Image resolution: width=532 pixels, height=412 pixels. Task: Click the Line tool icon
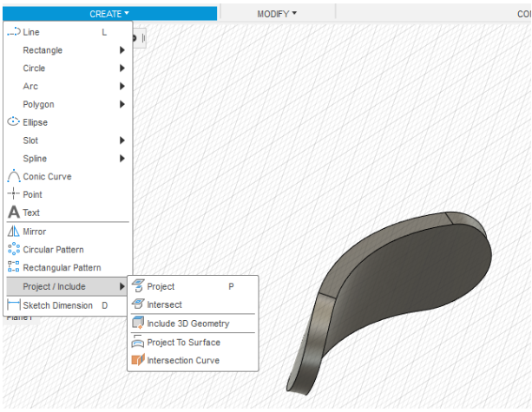[14, 32]
